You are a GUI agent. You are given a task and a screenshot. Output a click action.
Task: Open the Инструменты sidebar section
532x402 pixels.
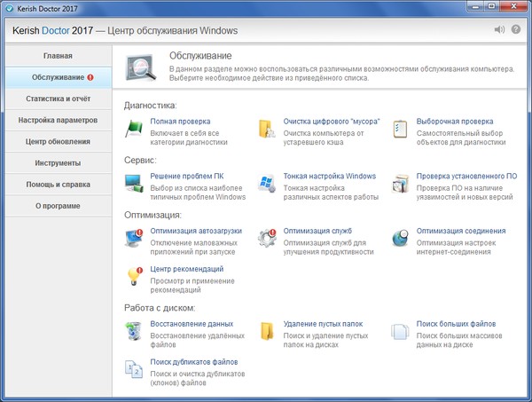click(x=58, y=163)
